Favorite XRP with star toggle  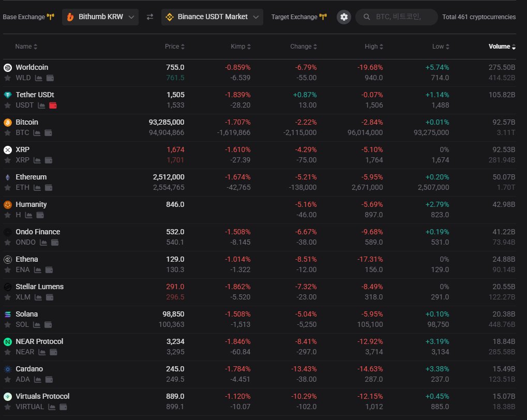[7, 160]
